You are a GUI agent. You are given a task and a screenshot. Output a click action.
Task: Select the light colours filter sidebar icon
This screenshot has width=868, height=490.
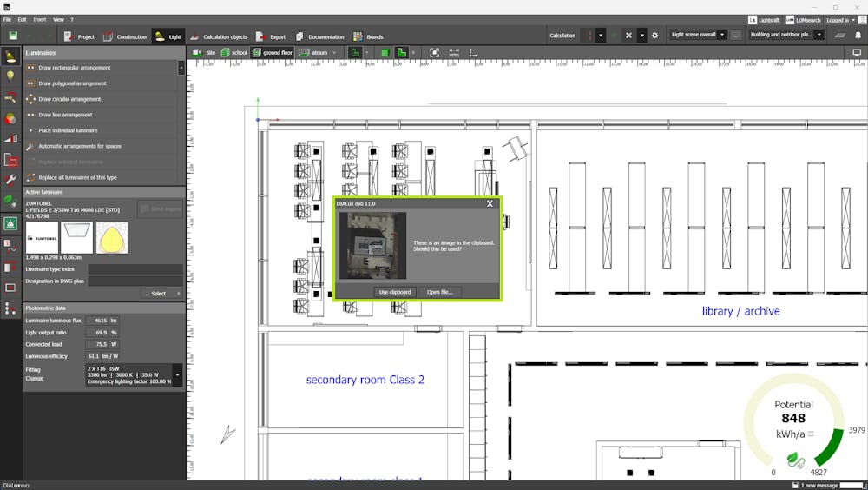point(10,118)
